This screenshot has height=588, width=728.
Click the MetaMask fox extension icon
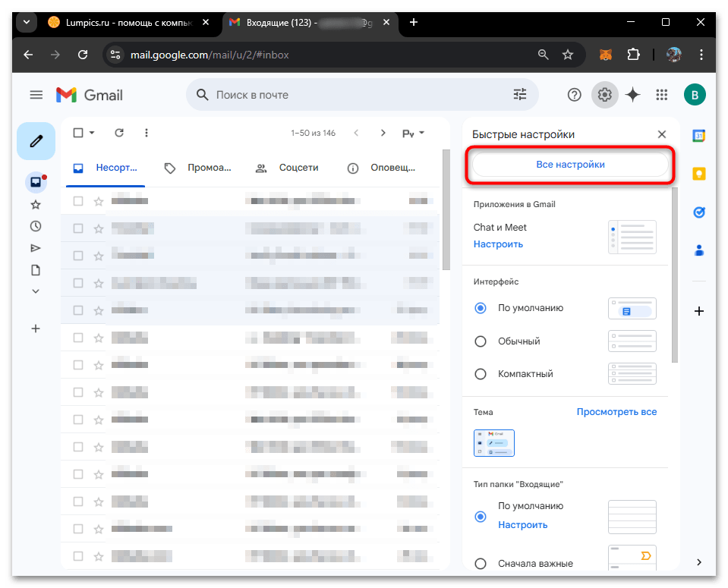pos(606,55)
